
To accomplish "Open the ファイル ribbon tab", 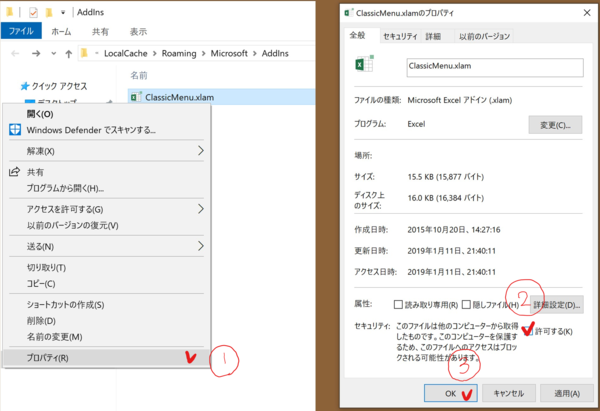I will click(x=21, y=31).
